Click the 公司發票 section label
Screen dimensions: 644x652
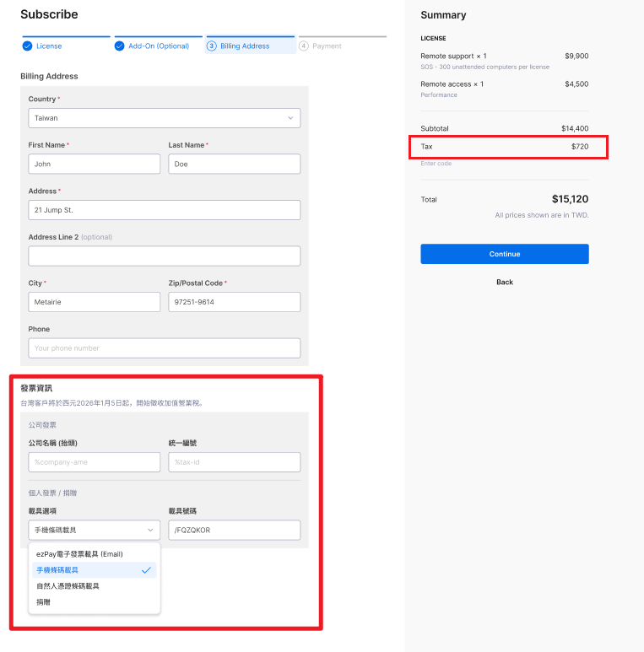point(42,425)
